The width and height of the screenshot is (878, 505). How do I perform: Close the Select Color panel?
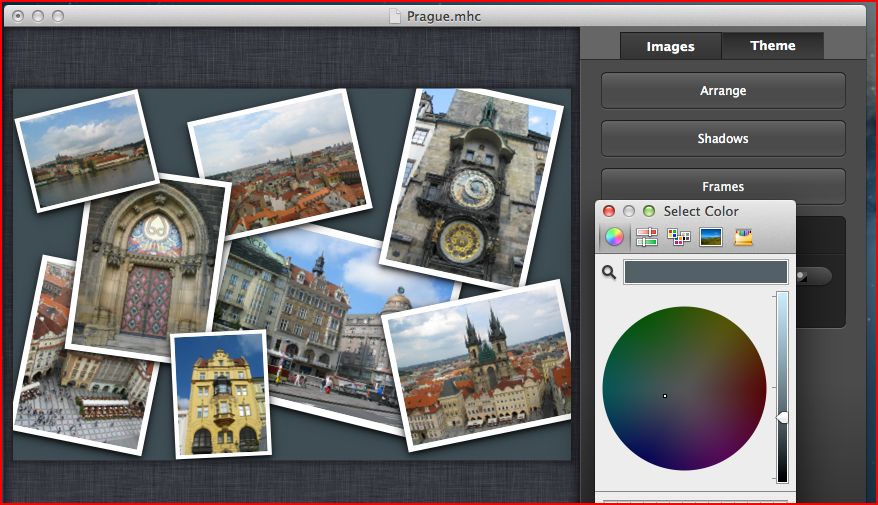(x=609, y=211)
